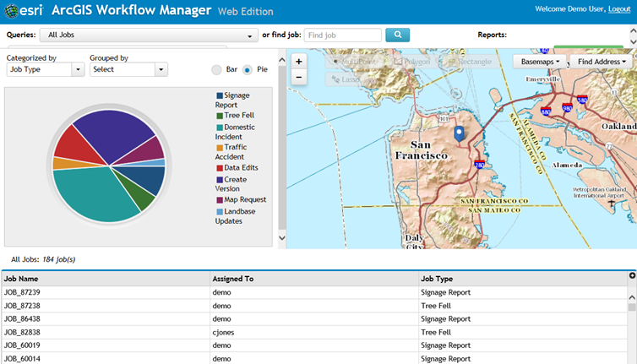Sort the table by Job Name header
Image resolution: width=637 pixels, height=364 pixels.
(x=21, y=279)
